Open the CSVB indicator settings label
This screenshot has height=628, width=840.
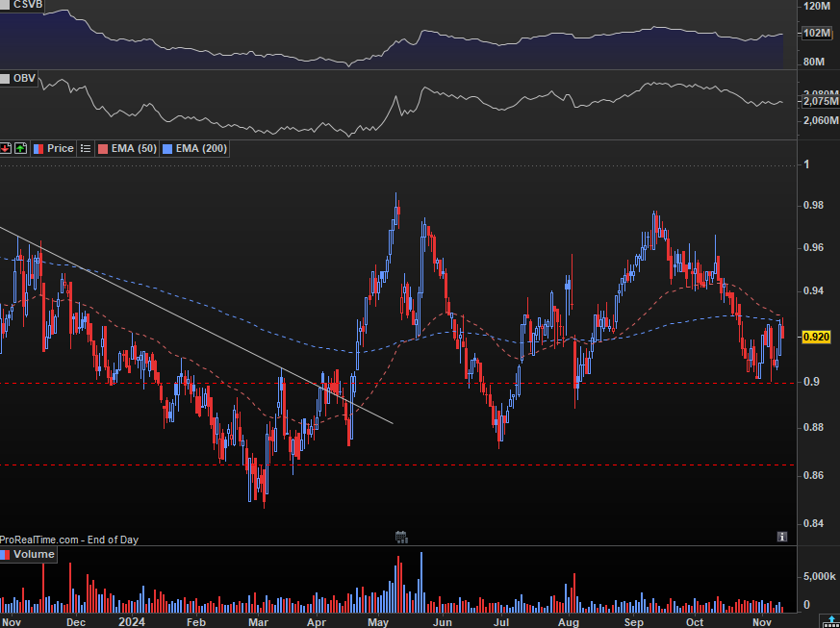(27, 5)
